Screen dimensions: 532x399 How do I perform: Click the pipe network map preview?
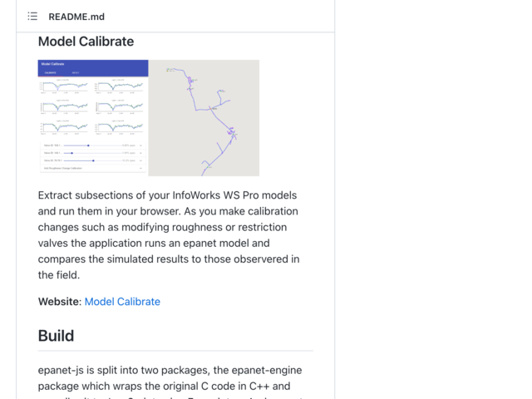[x=204, y=117]
